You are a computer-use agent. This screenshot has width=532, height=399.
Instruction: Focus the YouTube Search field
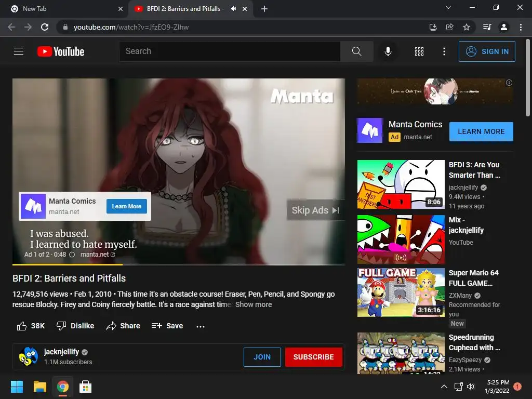click(x=230, y=51)
